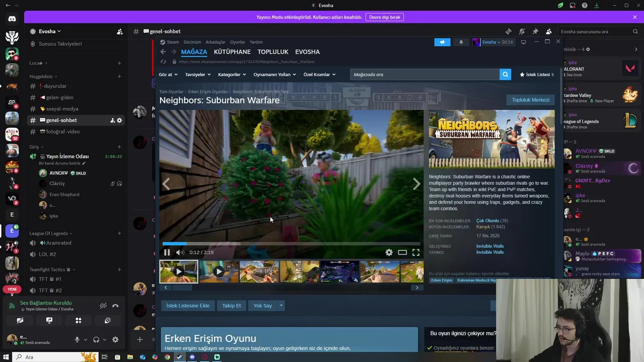Open trailer video quality settings gear

pyautogui.click(x=389, y=252)
